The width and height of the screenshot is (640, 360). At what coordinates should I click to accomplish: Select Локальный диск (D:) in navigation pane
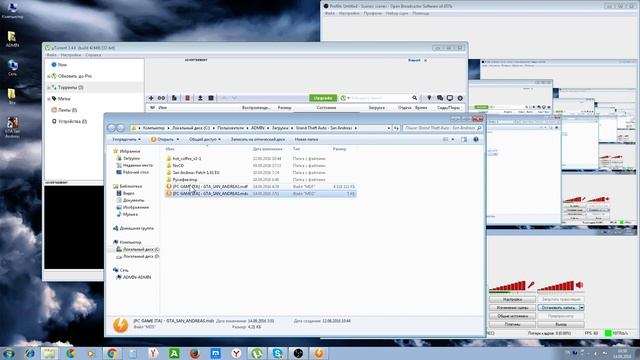tap(138, 256)
